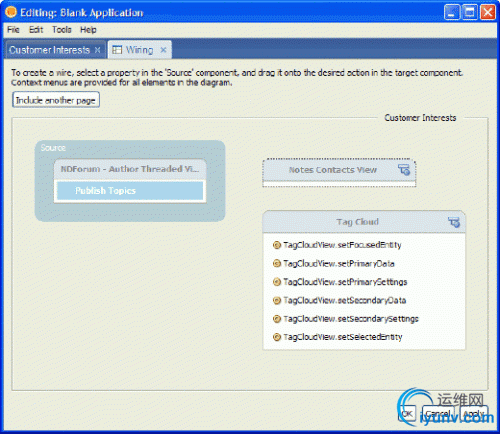Click the action icon beside TagCloudView.setPrimarySettings
Screen dimensions: 500x434
(x=277, y=282)
